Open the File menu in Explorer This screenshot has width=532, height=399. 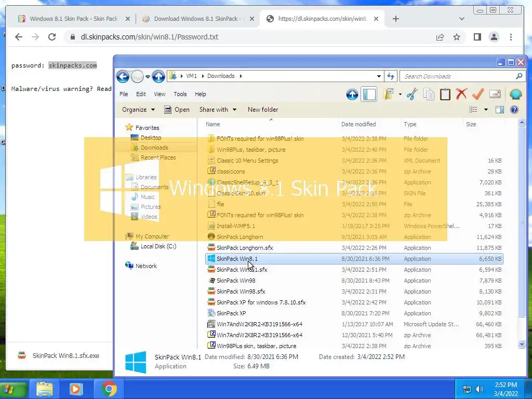[124, 95]
